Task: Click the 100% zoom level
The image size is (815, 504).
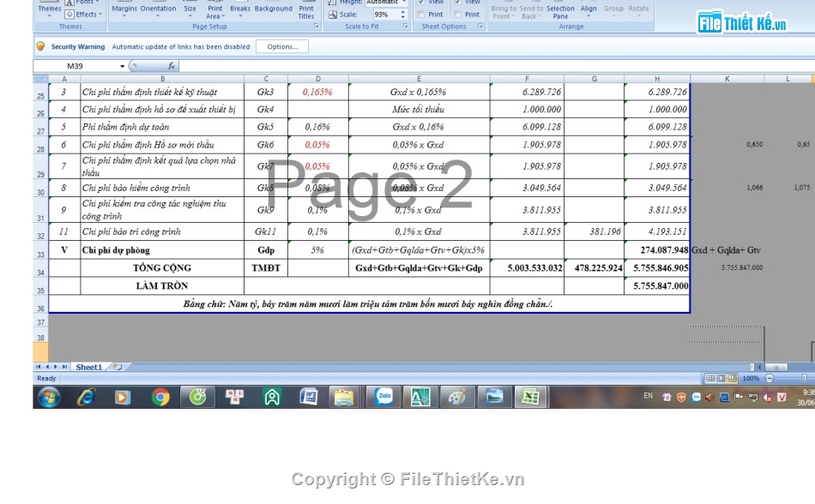Action: pos(751,378)
